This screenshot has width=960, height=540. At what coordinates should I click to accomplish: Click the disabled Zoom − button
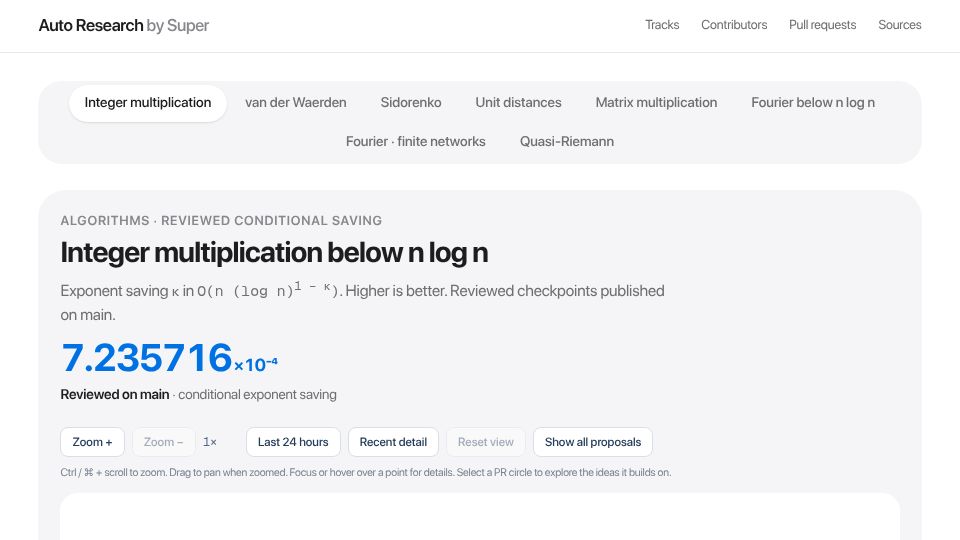click(163, 442)
